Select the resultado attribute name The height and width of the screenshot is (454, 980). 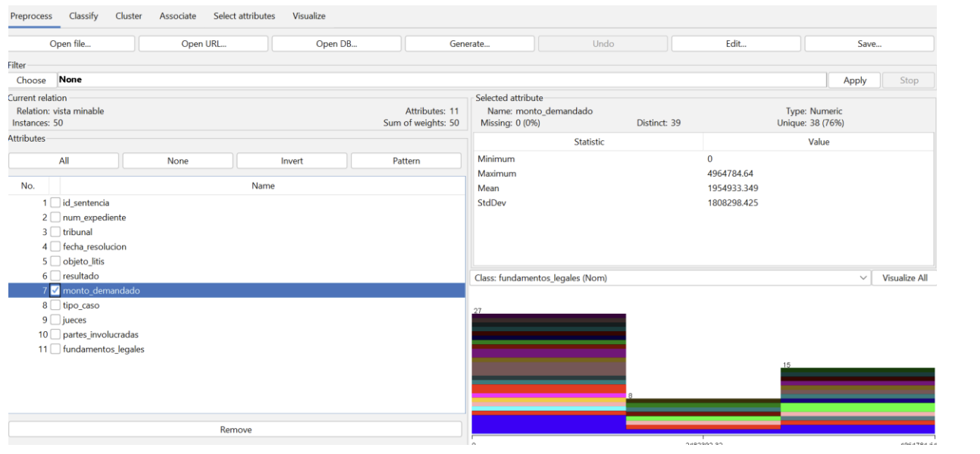pos(81,276)
